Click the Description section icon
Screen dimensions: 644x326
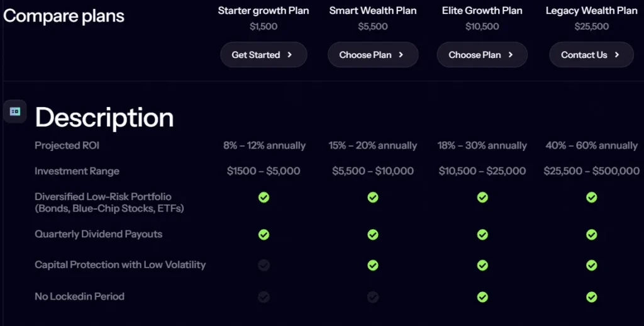(15, 111)
